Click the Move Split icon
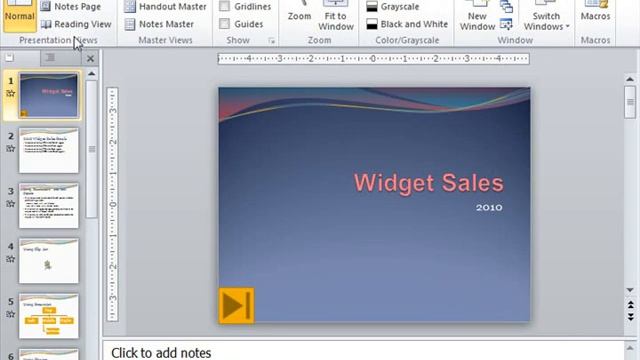The height and width of the screenshot is (360, 640). click(x=506, y=24)
